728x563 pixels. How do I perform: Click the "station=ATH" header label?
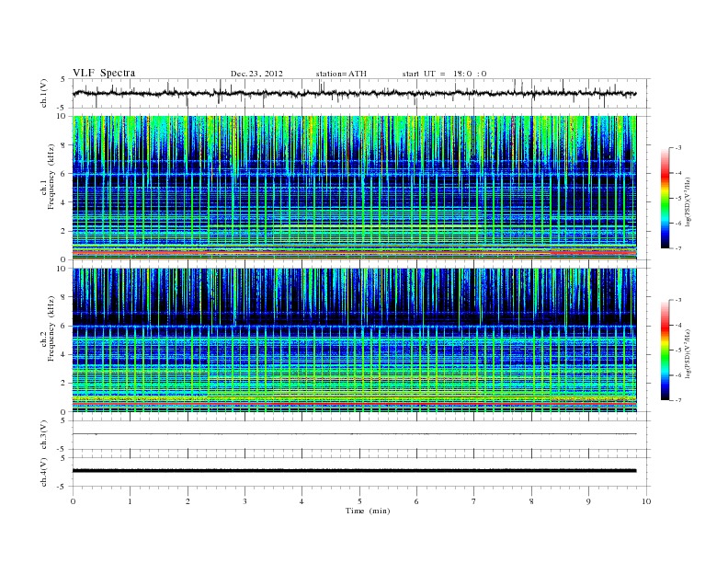(341, 74)
